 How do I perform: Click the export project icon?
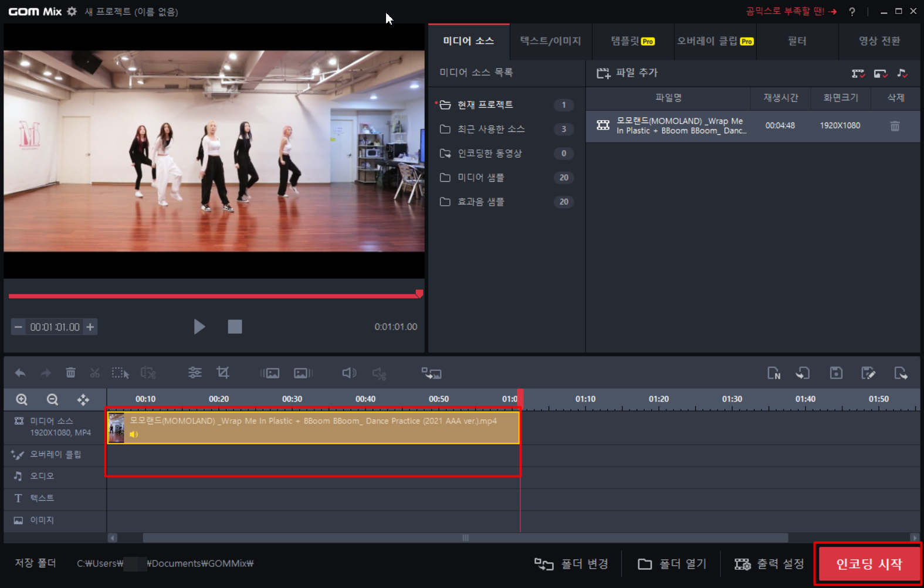901,373
